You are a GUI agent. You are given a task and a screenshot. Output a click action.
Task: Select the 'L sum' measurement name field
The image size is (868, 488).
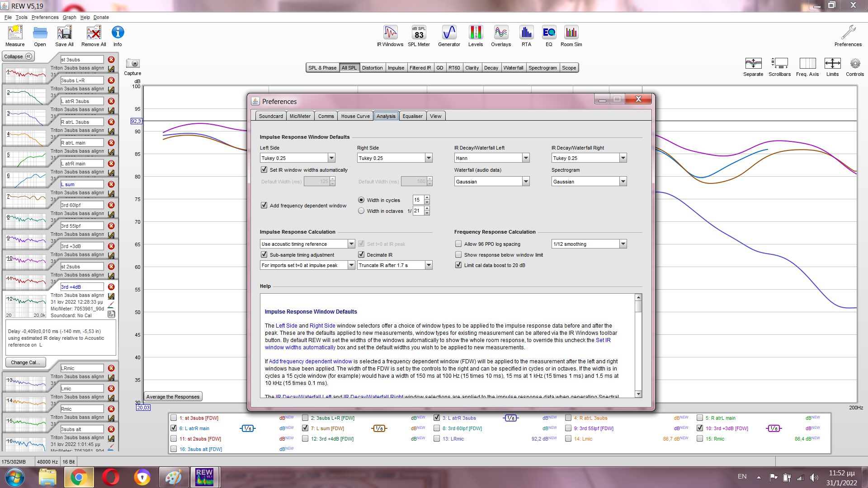82,184
